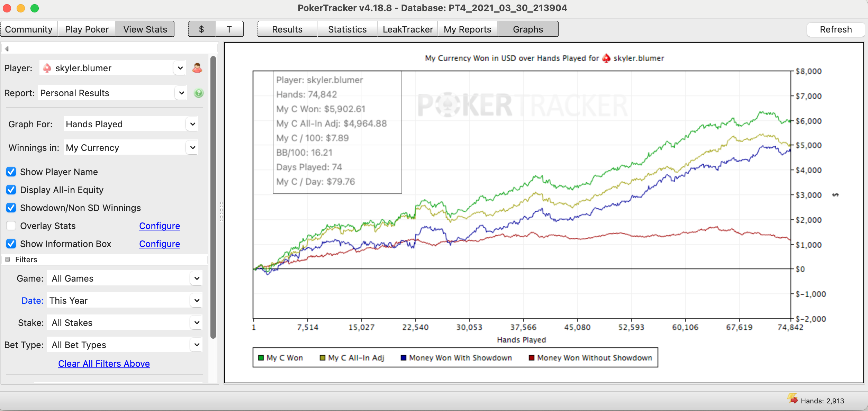
Task: Click the My C Won legend label
Action: (x=284, y=358)
